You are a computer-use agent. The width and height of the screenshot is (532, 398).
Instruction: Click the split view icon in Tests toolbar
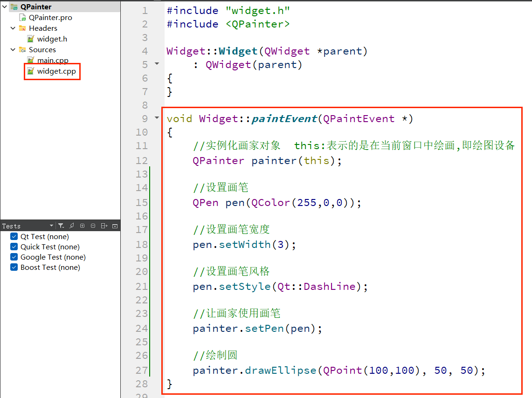pyautogui.click(x=104, y=226)
